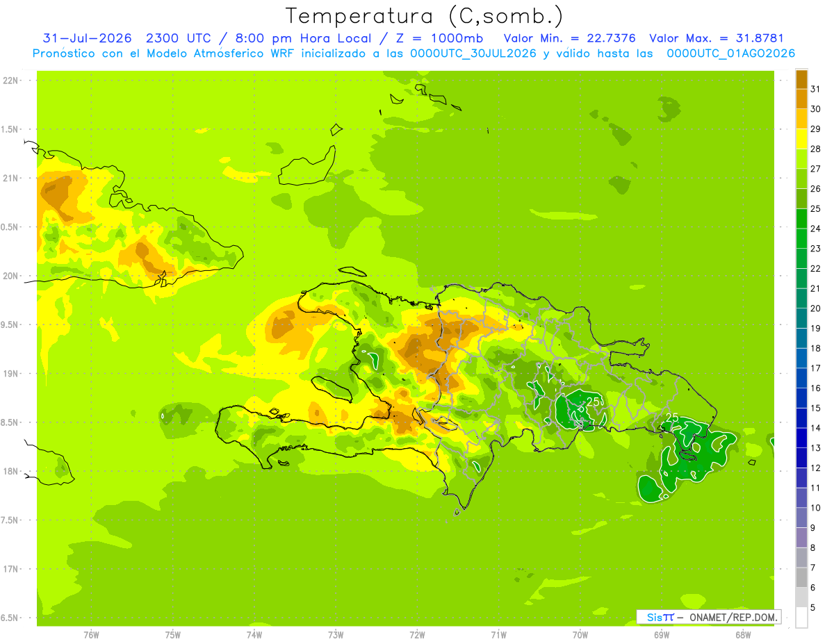Click the 20N latitude axis label
This screenshot has height=644, width=834.
[10, 276]
